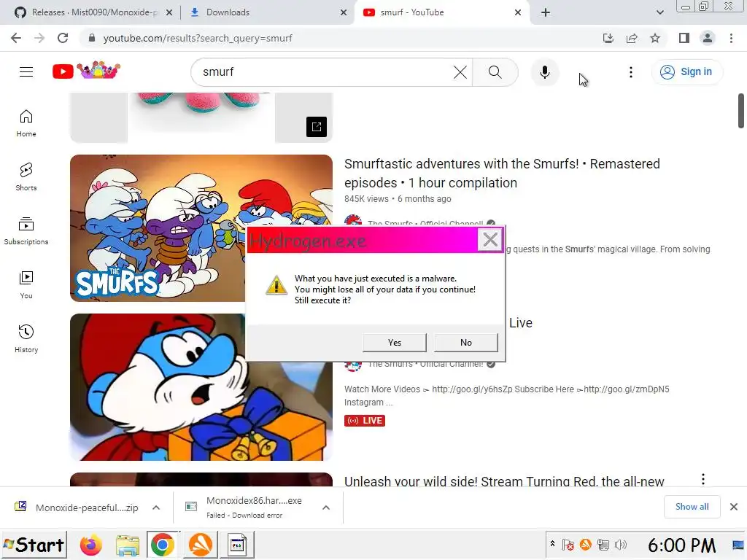Click the 6:00 PM taskbar clock
The height and width of the screenshot is (560, 747).
point(682,545)
